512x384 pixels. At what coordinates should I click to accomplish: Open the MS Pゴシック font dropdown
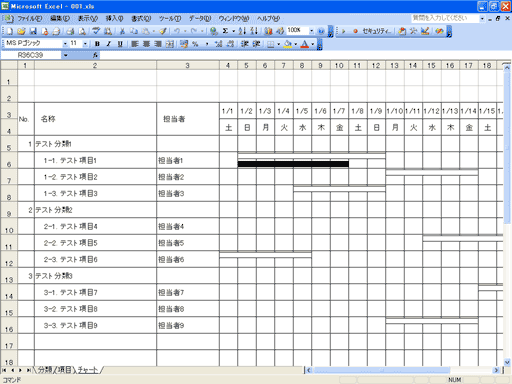[x=65, y=44]
